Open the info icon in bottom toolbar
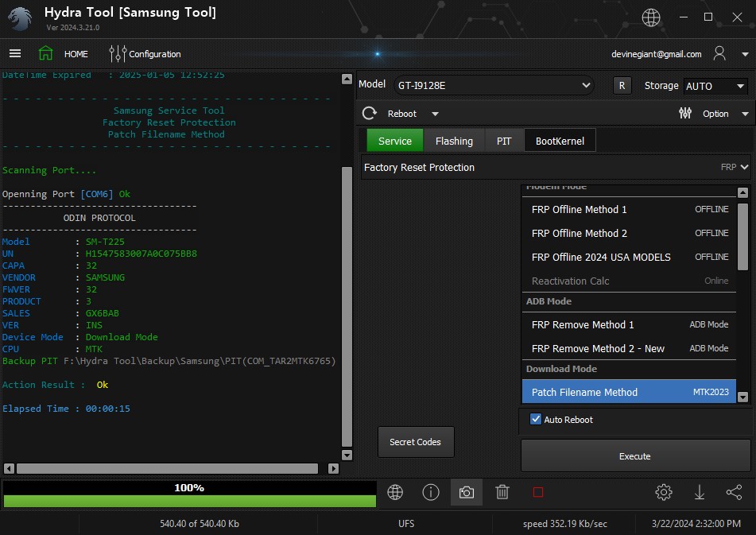The image size is (756, 535). click(x=431, y=492)
